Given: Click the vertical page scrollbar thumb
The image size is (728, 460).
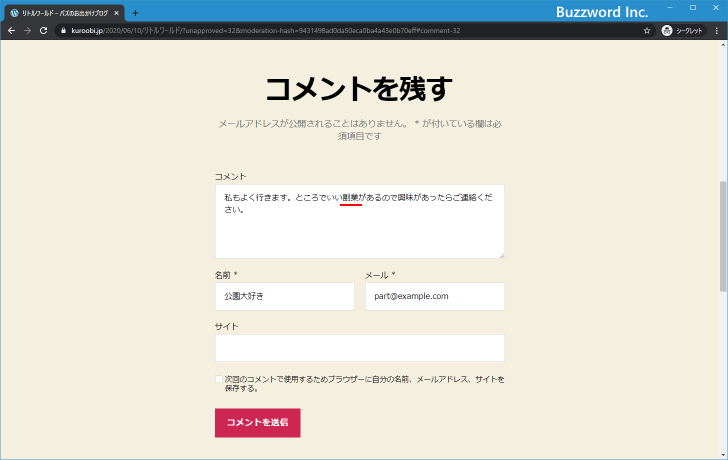Looking at the screenshot, I should (x=723, y=236).
